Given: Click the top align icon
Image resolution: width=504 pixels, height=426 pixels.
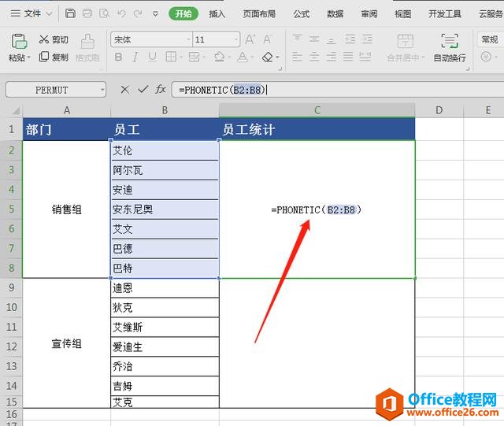Looking at the screenshot, I should pyautogui.click(x=298, y=39).
